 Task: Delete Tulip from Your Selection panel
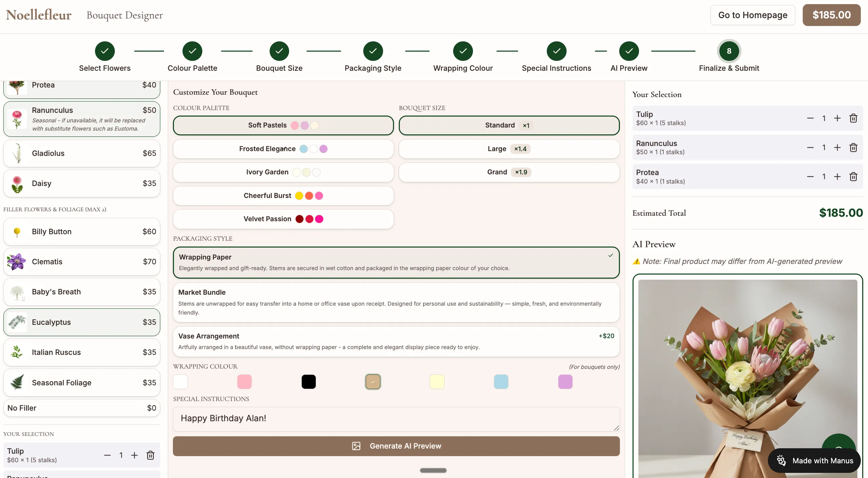pyautogui.click(x=853, y=118)
